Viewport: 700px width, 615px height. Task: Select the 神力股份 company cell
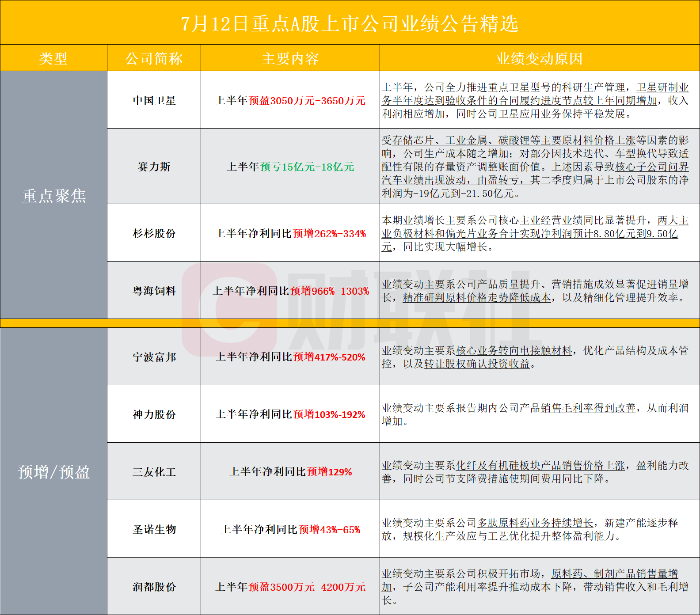154,414
